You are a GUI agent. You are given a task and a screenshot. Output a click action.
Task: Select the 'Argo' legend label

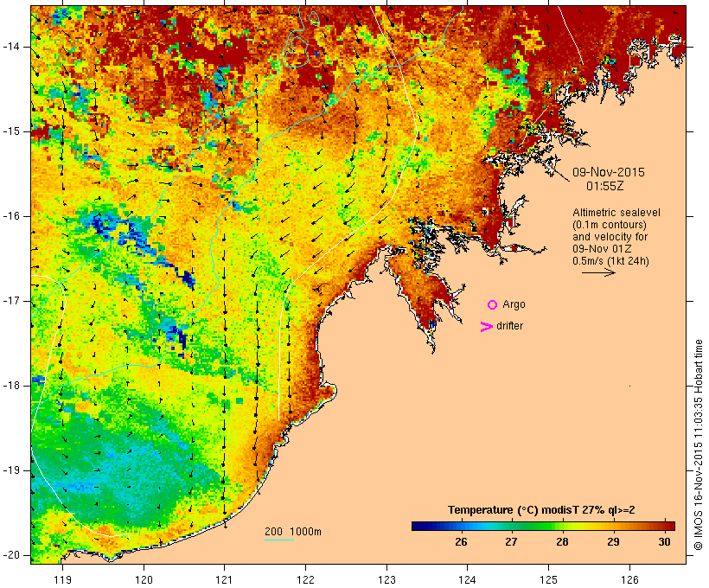pos(514,304)
